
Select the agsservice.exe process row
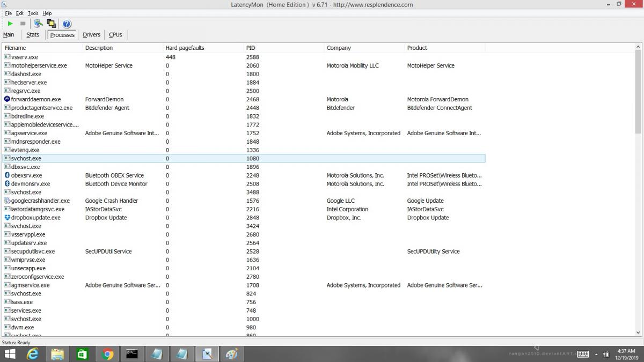pyautogui.click(x=244, y=133)
